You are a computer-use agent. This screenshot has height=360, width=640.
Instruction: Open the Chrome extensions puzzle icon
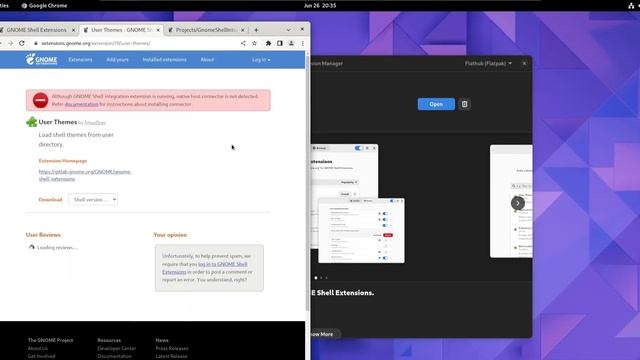(268, 43)
